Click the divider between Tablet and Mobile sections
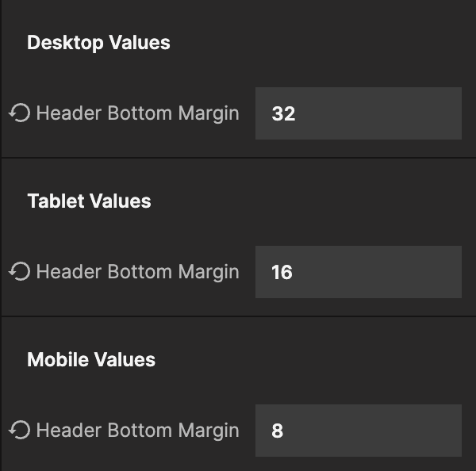 click(x=238, y=316)
